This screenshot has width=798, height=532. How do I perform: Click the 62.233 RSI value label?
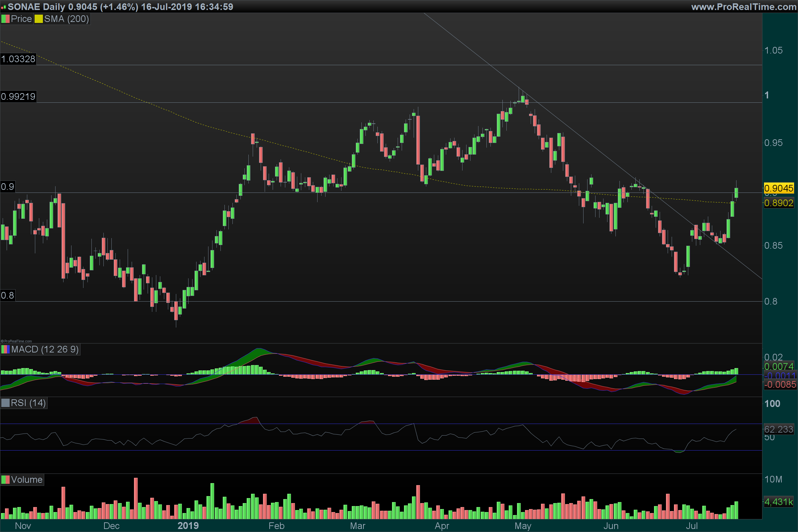779,429
